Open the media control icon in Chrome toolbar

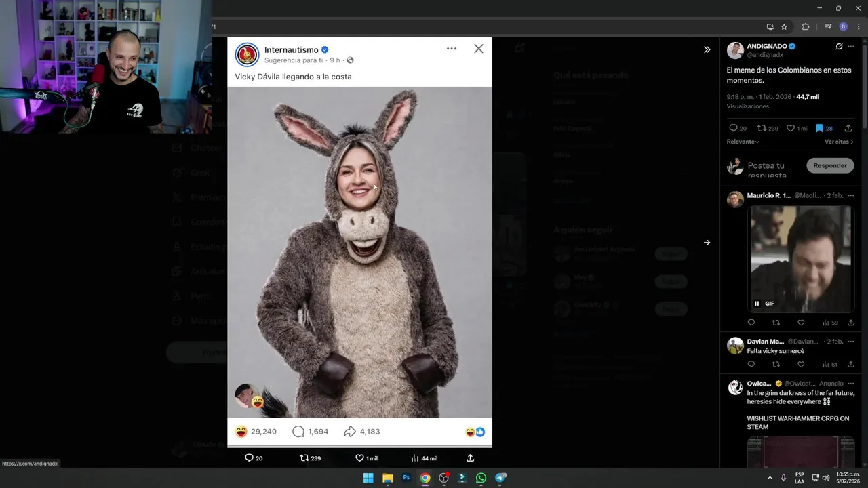[x=828, y=27]
